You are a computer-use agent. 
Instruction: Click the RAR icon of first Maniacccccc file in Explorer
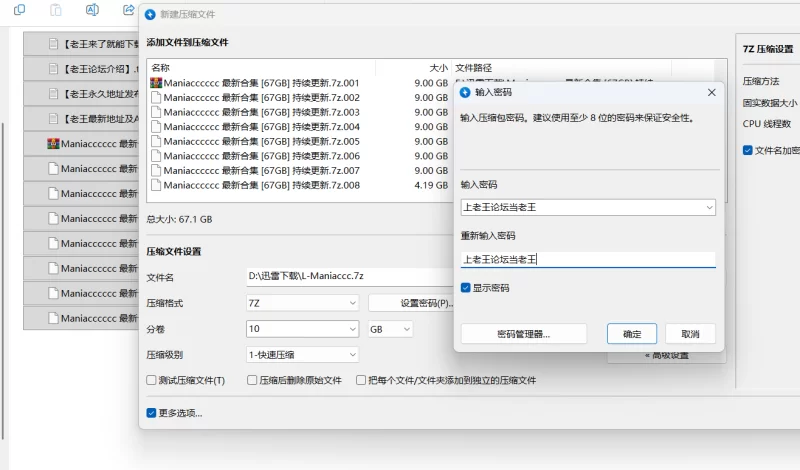coord(53,144)
